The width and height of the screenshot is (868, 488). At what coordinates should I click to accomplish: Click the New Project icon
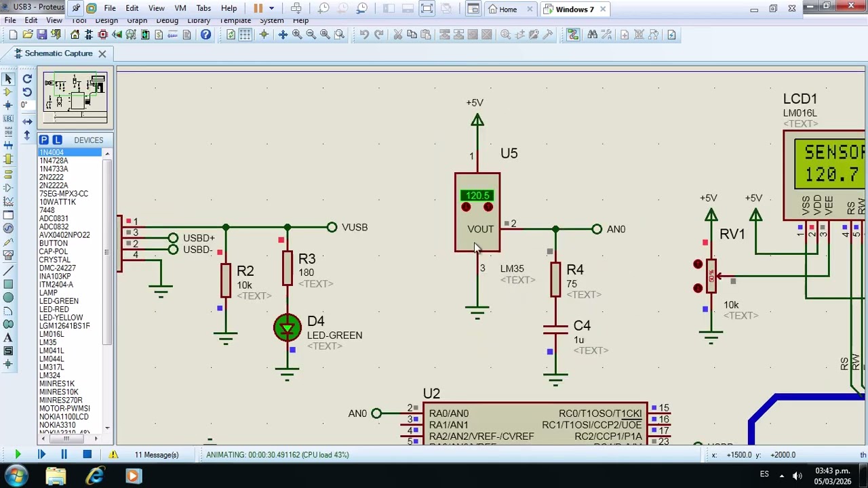[x=13, y=35]
